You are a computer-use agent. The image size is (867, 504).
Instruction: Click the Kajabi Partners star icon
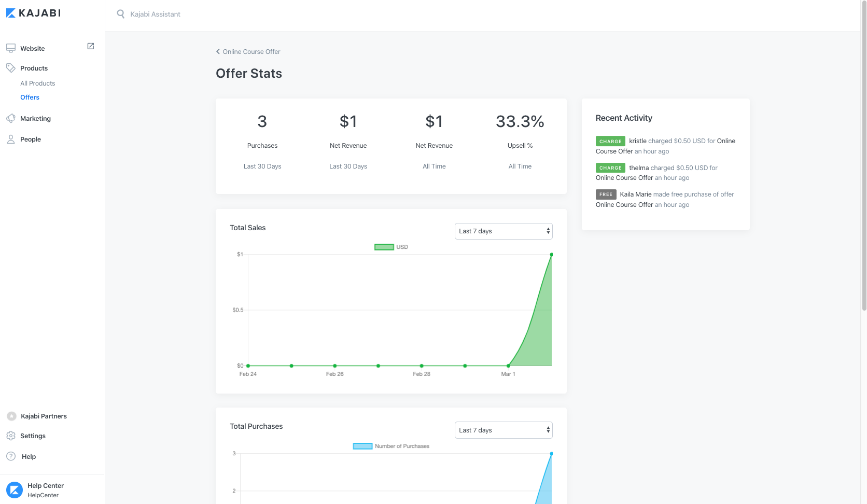coord(11,416)
